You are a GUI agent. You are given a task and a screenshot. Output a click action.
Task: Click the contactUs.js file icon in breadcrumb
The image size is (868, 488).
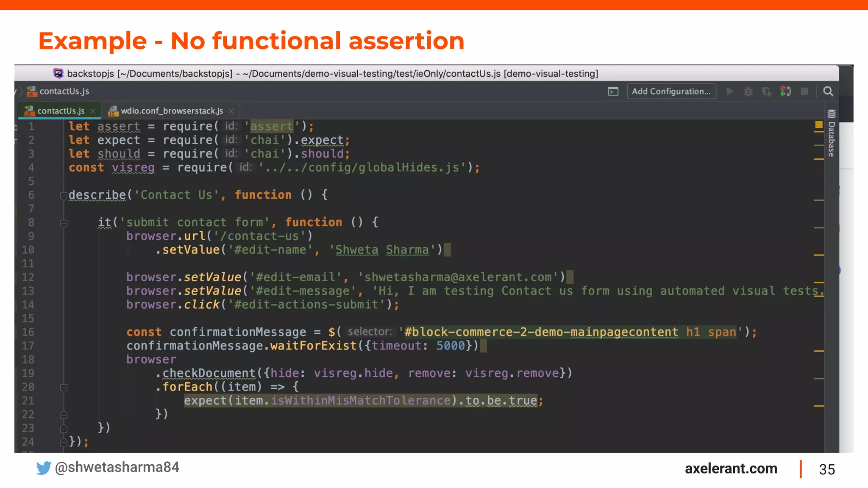pyautogui.click(x=31, y=91)
